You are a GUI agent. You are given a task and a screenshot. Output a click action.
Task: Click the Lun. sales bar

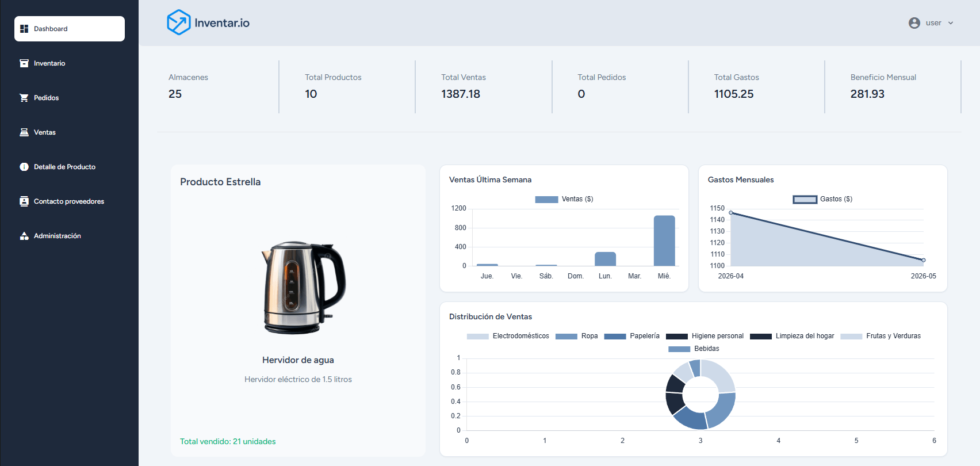click(605, 259)
